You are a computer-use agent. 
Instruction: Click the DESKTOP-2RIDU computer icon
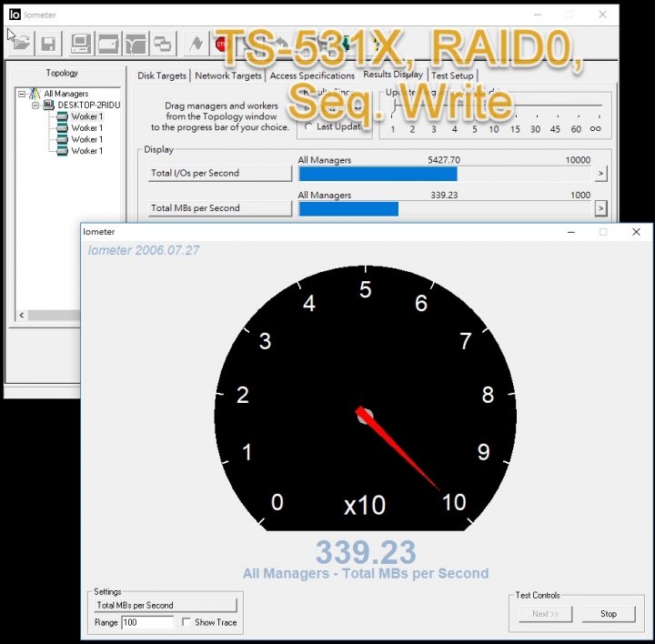tap(49, 105)
